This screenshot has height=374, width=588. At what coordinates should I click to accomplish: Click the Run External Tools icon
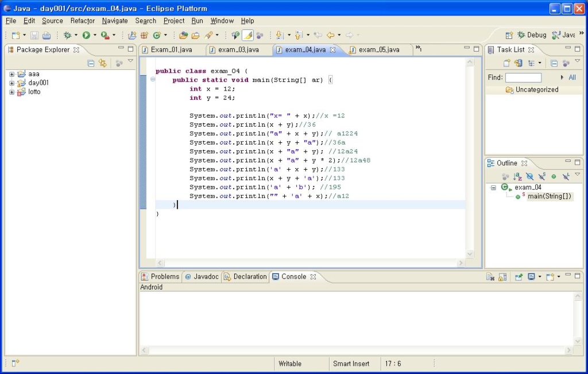point(105,35)
